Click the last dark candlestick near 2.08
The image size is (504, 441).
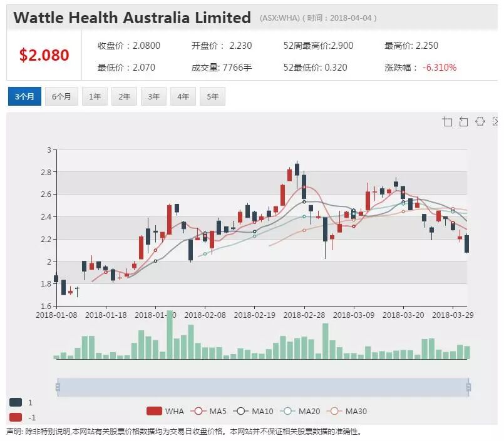[x=466, y=244]
